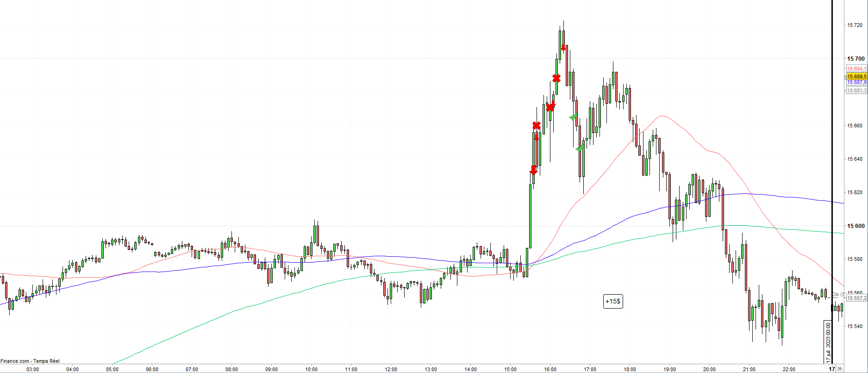The image size is (868, 373).
Task: Click the 15 580 price axis label
Action: tap(855, 259)
